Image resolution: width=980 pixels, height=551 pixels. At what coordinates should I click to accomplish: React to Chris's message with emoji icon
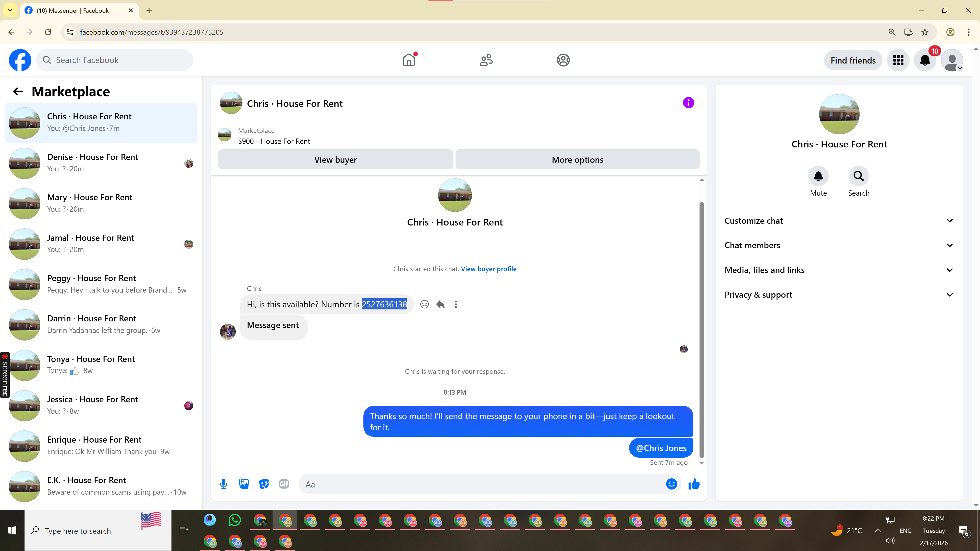coord(425,304)
